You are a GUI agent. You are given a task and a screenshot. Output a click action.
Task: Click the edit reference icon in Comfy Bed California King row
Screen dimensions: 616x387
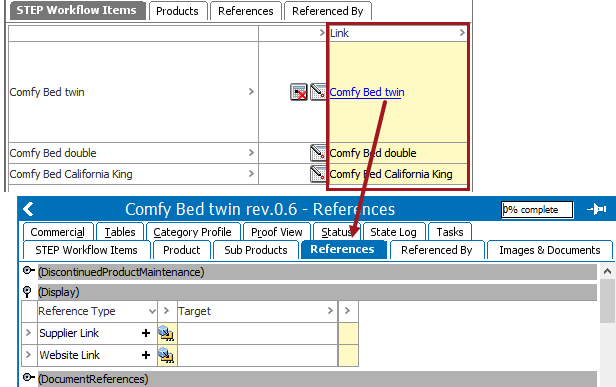click(317, 174)
